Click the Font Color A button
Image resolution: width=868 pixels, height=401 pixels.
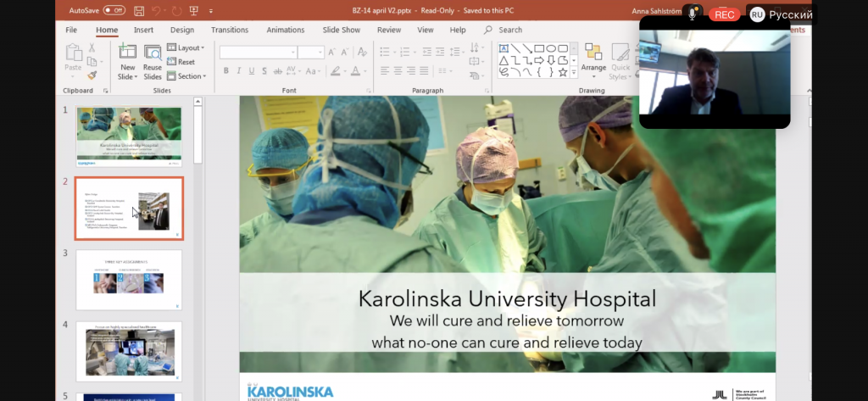coord(355,71)
